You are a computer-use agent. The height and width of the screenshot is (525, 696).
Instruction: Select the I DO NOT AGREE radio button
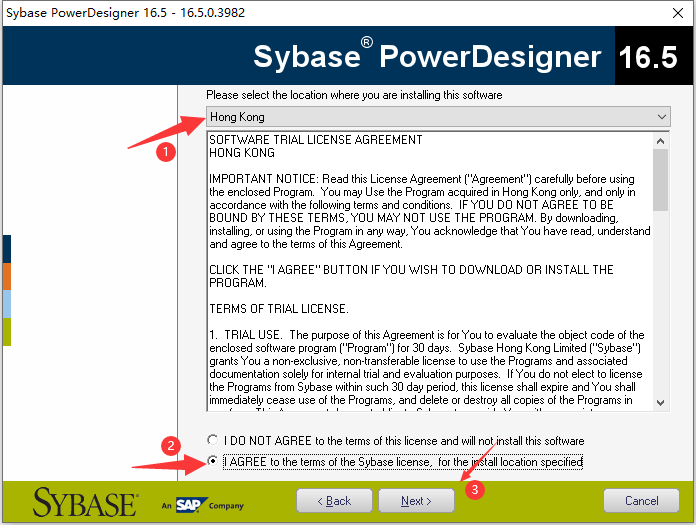point(213,440)
